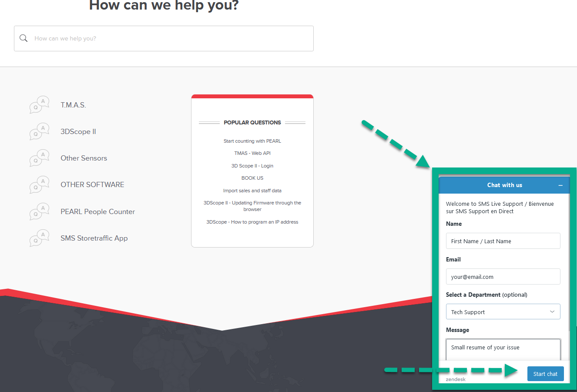Open the 'BOOK US' link
Image resolution: width=577 pixels, height=392 pixels.
[x=252, y=178]
